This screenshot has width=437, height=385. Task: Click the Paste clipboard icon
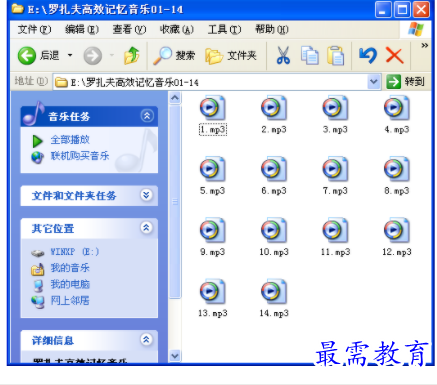[335, 55]
